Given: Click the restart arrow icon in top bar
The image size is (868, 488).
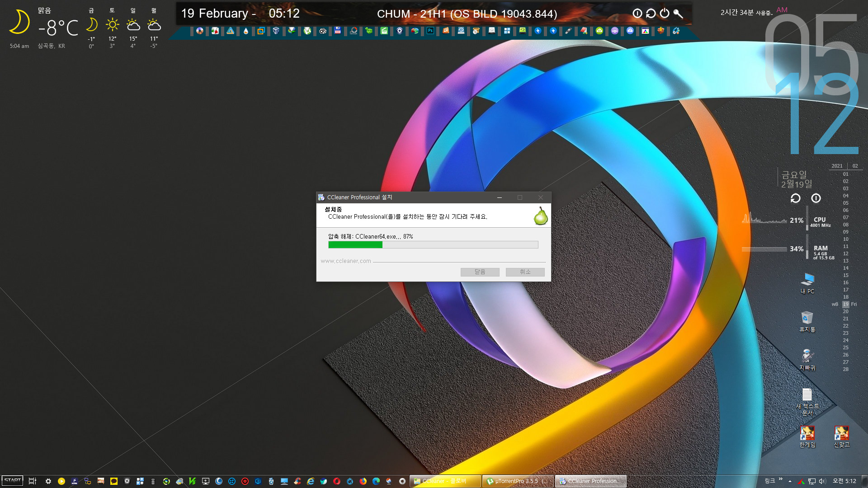Looking at the screenshot, I should coord(651,14).
